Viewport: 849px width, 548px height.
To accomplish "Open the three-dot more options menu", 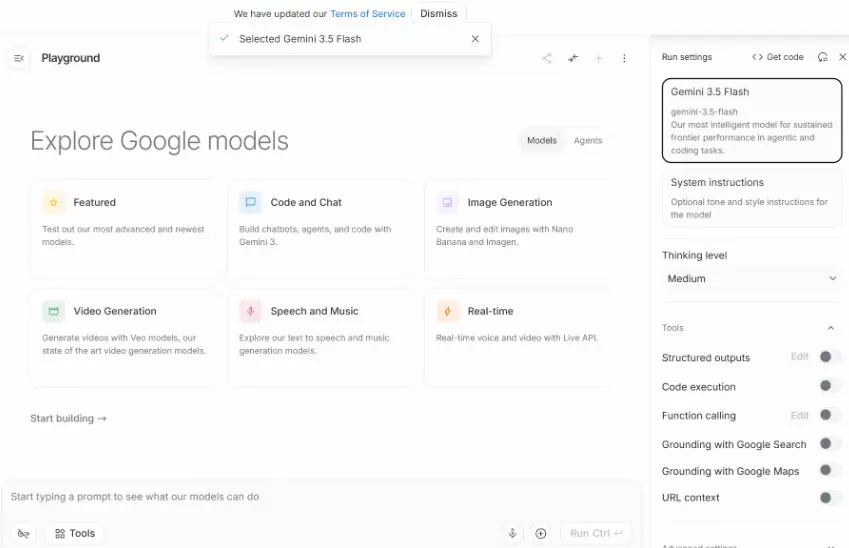I will [x=624, y=58].
